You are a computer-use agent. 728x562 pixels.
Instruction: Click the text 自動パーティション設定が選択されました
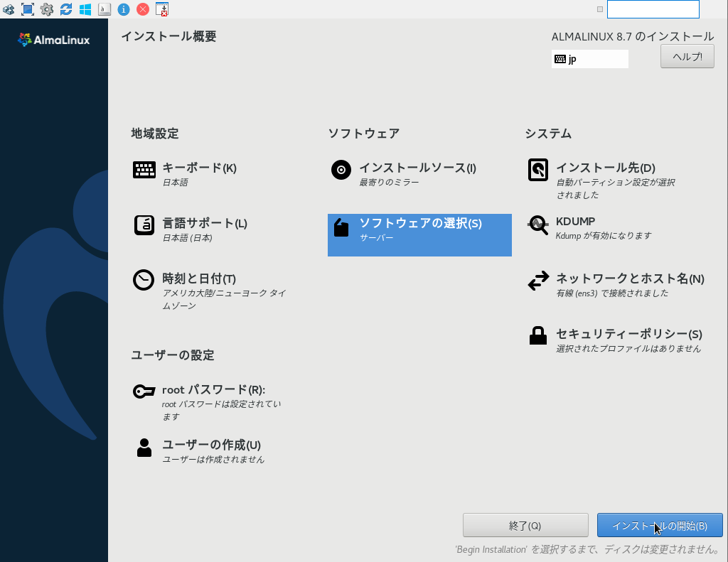pos(616,188)
